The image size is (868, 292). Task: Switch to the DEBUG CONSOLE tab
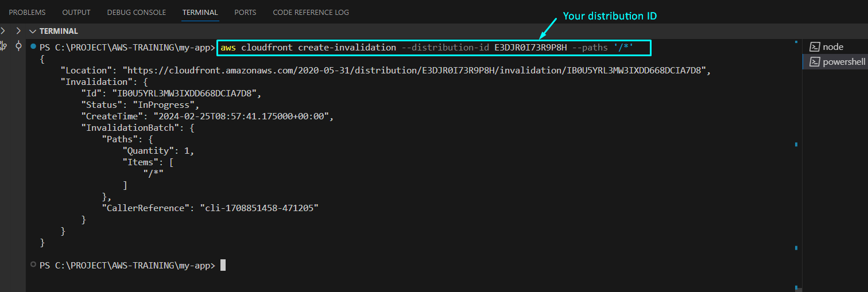point(136,12)
